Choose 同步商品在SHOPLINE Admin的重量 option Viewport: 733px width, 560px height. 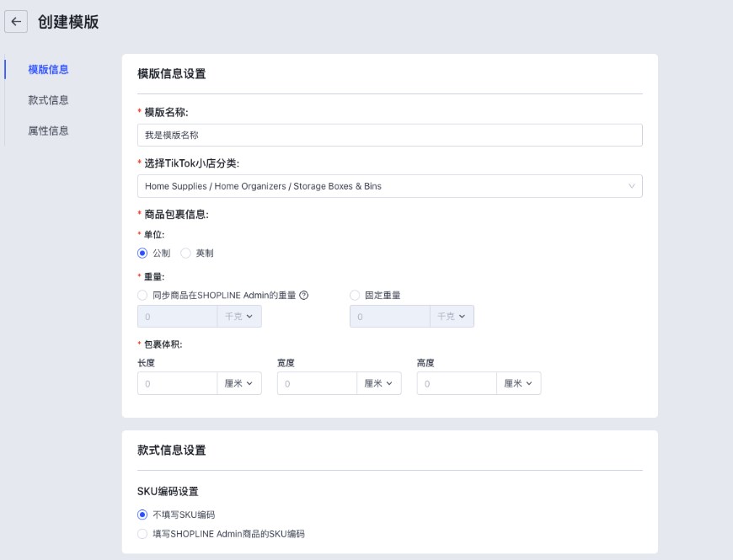coord(142,296)
